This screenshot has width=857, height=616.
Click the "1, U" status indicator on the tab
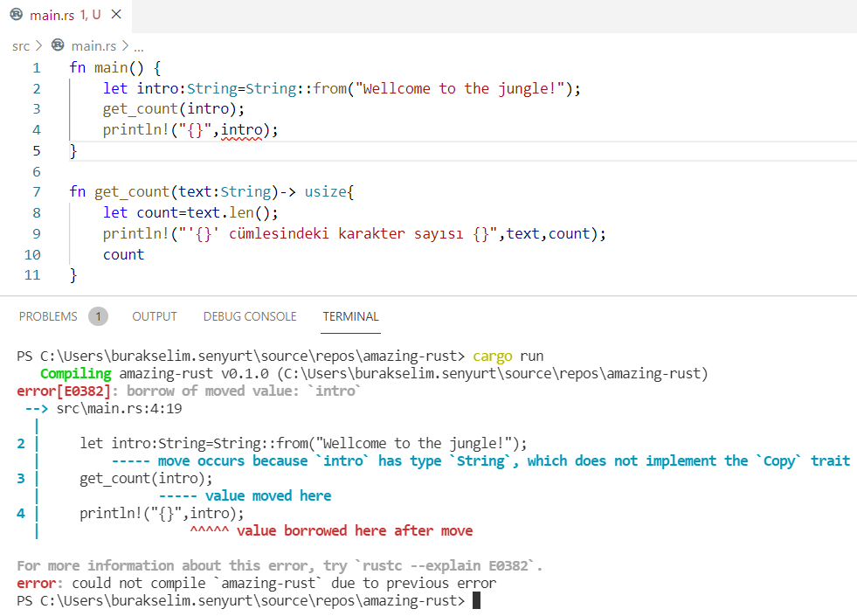tap(90, 15)
